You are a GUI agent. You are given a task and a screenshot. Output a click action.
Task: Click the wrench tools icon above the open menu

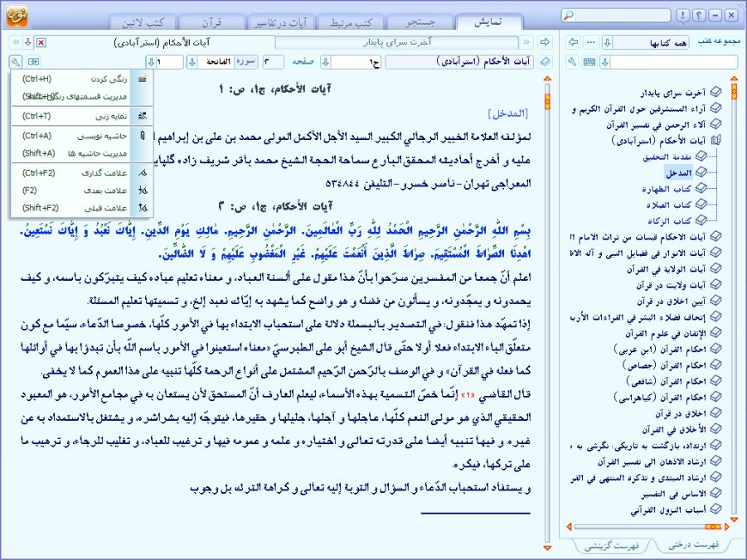click(15, 61)
